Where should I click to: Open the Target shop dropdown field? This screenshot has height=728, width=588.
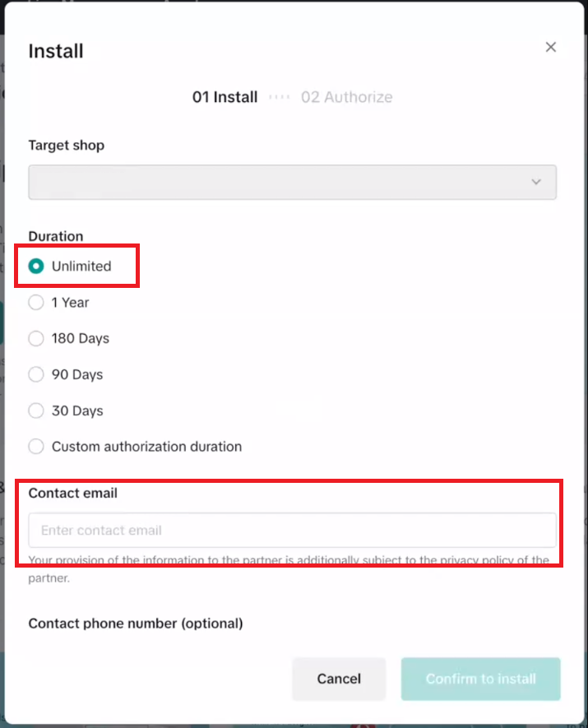click(x=293, y=182)
